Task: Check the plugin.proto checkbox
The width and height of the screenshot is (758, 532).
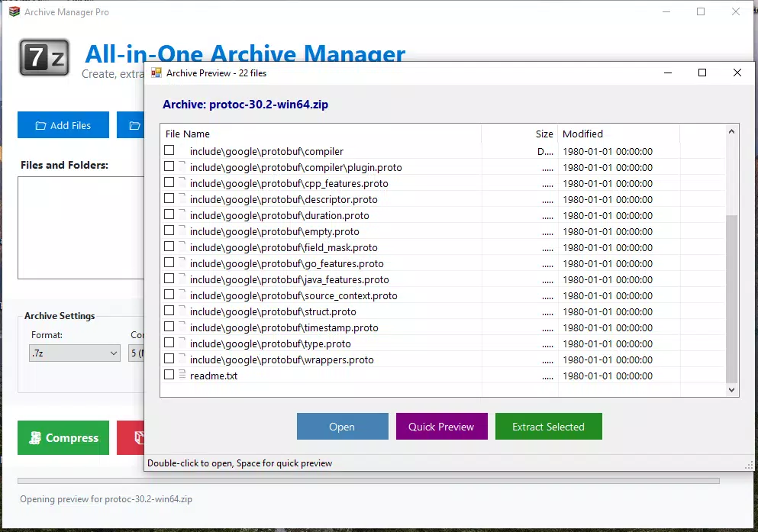Action: click(169, 166)
